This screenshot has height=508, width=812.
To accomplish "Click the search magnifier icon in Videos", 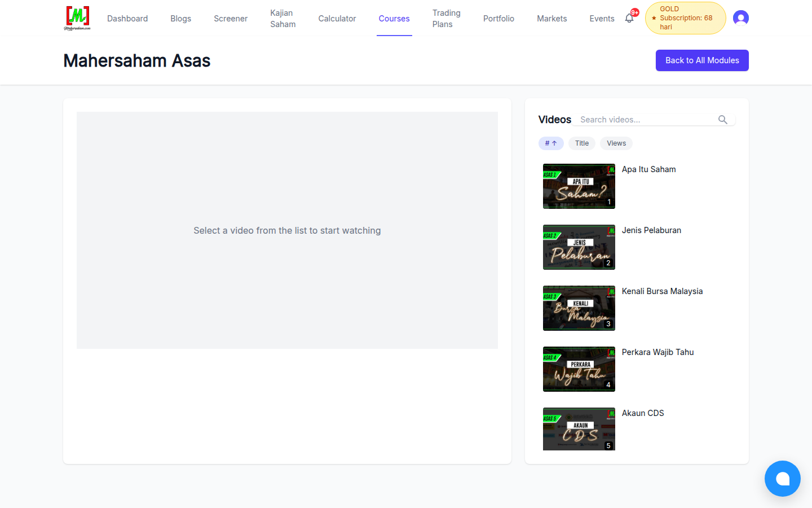I will [723, 120].
